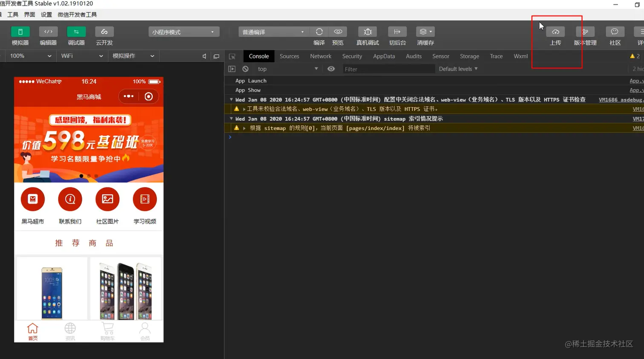Tap the 598元基础班 promotional banner
The image size is (644, 359).
(89, 145)
